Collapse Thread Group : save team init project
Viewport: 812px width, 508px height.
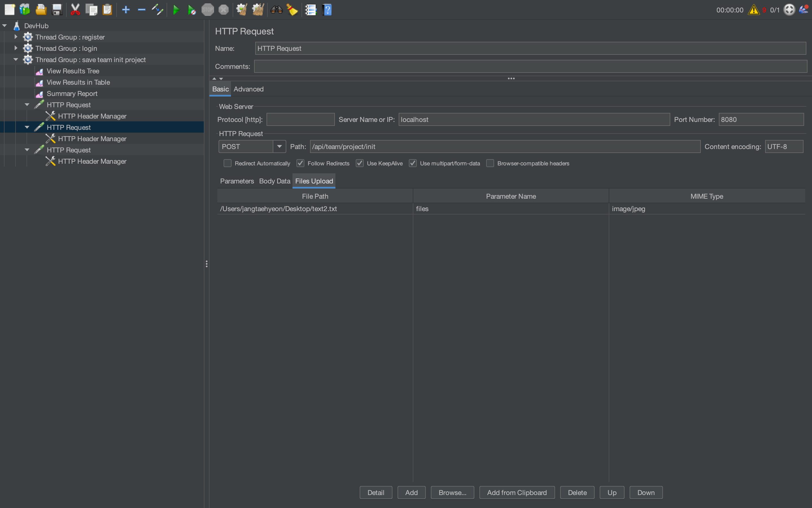click(x=16, y=60)
